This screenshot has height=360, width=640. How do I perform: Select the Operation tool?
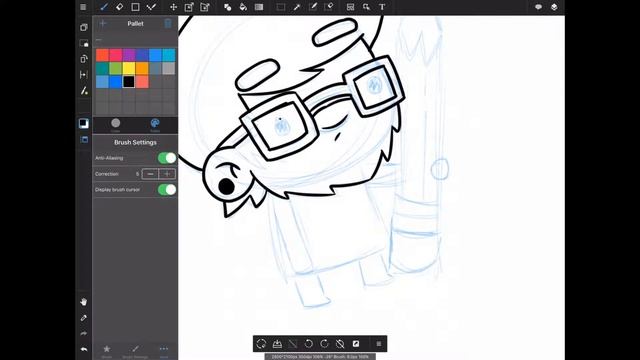click(366, 7)
